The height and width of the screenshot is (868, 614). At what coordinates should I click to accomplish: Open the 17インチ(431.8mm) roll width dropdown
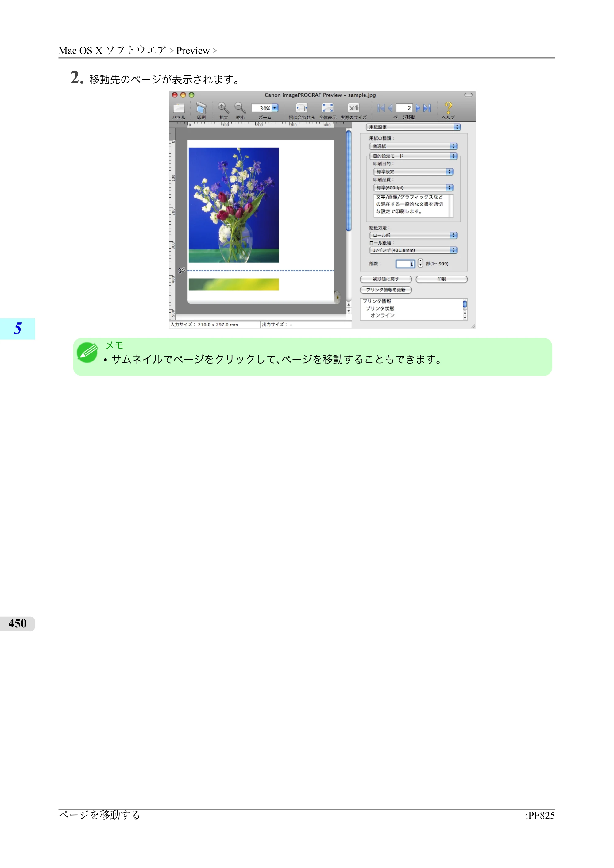[x=413, y=250]
